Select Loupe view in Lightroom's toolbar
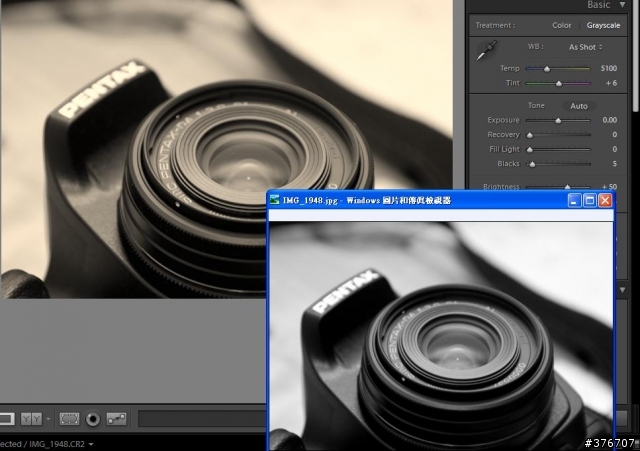Screen dimensions: 640x451 pos(6,419)
